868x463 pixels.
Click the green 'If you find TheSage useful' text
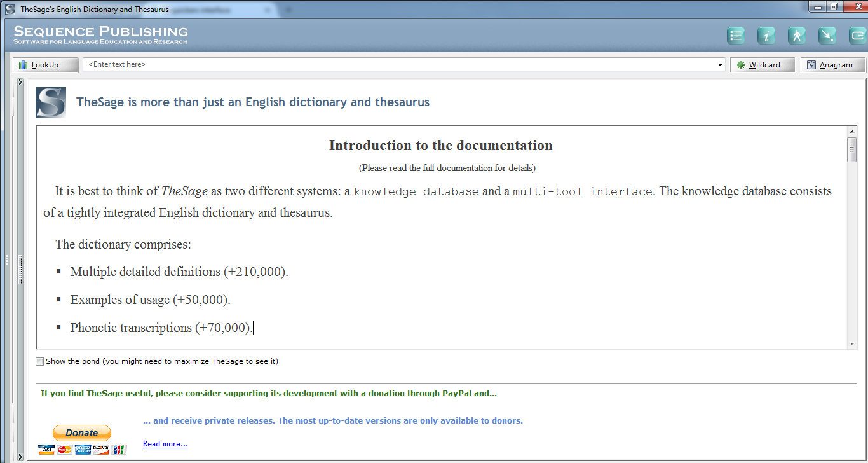point(269,393)
